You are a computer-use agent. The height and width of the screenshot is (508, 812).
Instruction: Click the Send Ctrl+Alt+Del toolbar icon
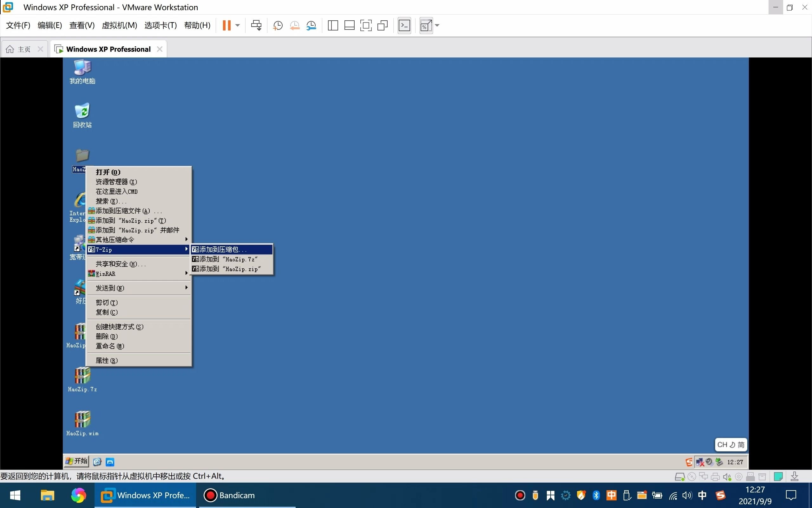(x=256, y=25)
